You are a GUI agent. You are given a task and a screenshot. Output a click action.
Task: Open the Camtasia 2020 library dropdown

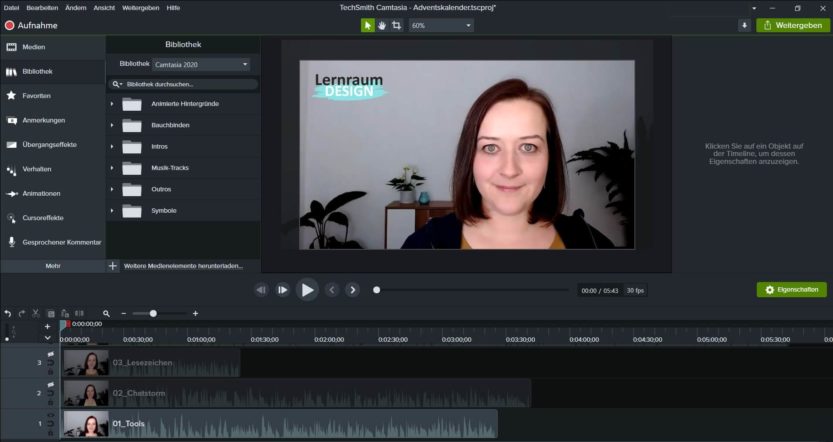(x=201, y=64)
